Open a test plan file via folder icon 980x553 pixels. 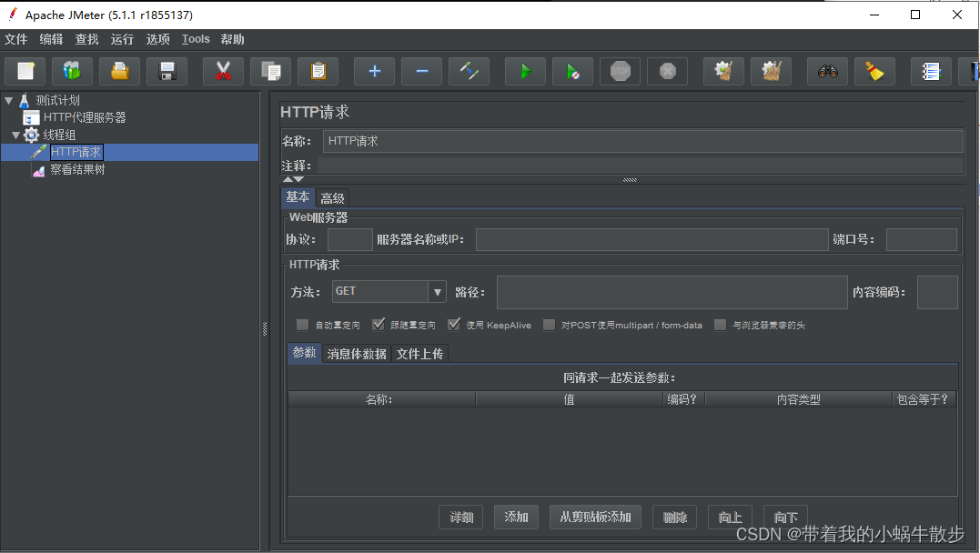(120, 71)
